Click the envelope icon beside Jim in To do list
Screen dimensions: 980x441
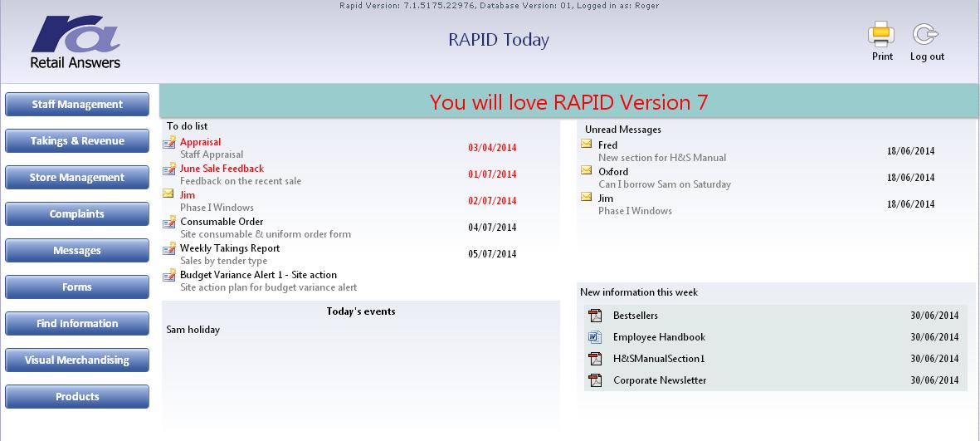pos(168,194)
